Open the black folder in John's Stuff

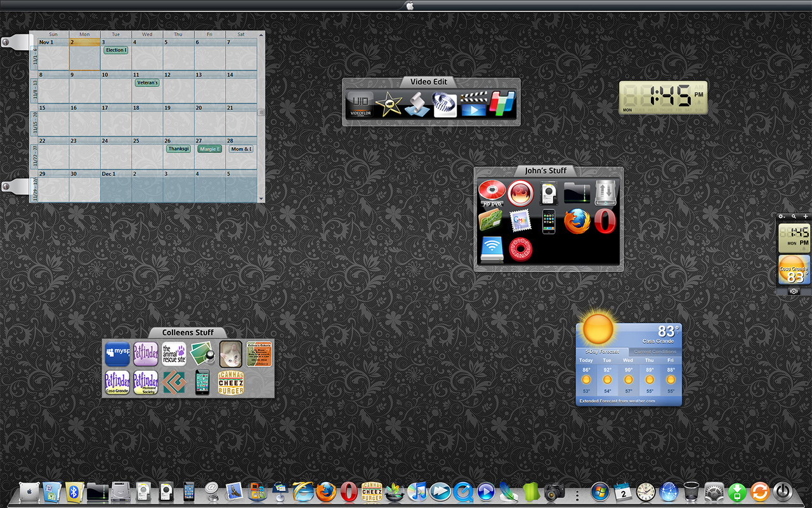click(x=577, y=192)
